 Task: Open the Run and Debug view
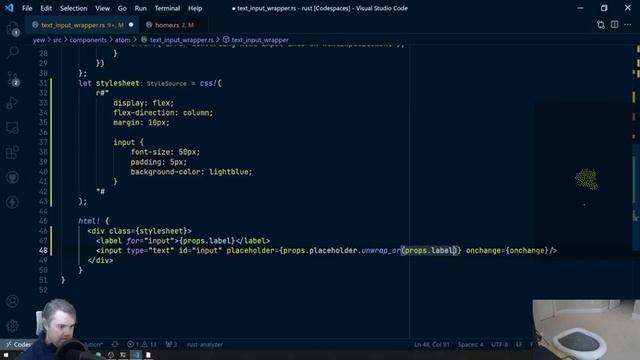(13, 102)
